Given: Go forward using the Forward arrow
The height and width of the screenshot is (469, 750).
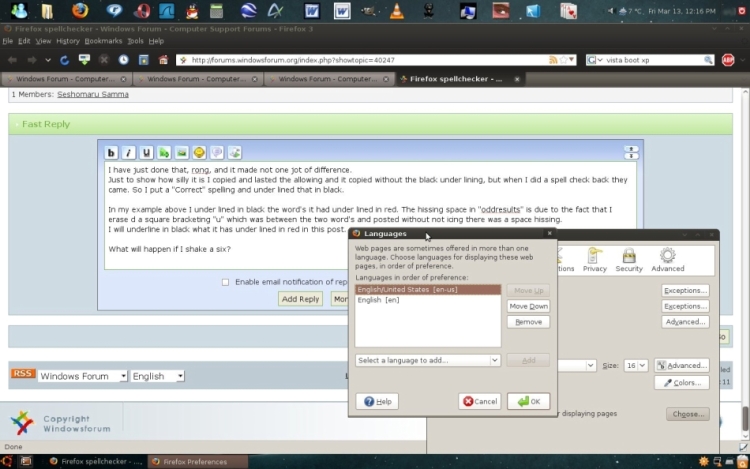Looking at the screenshot, I should (32, 60).
